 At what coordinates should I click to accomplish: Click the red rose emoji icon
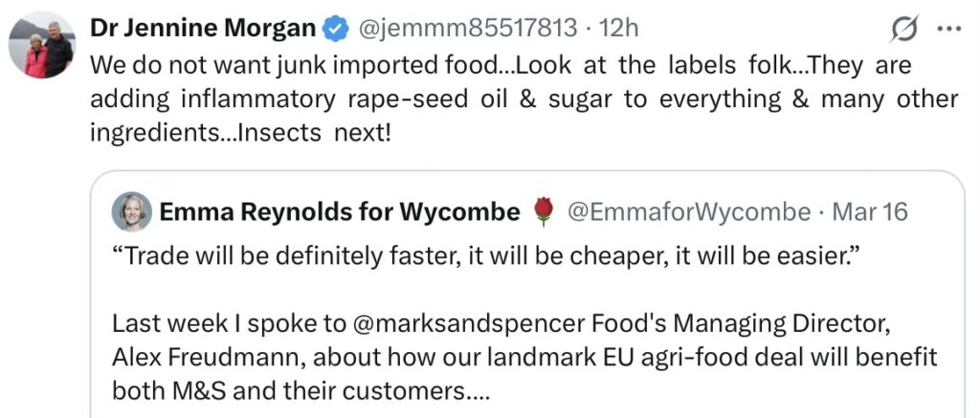(545, 211)
